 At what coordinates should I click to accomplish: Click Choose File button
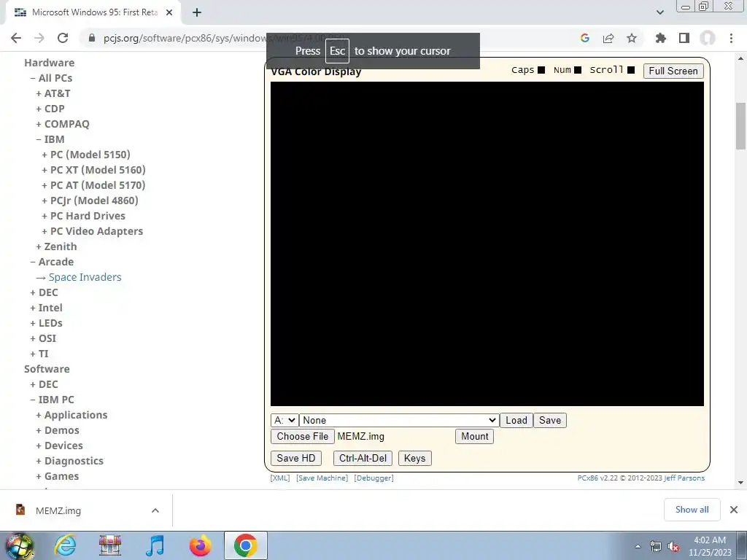click(x=303, y=437)
